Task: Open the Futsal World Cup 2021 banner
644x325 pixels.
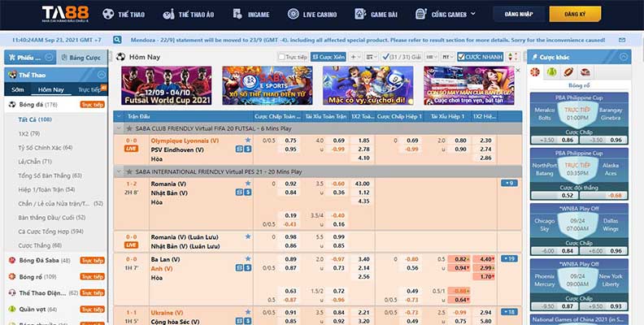Action: click(167, 85)
